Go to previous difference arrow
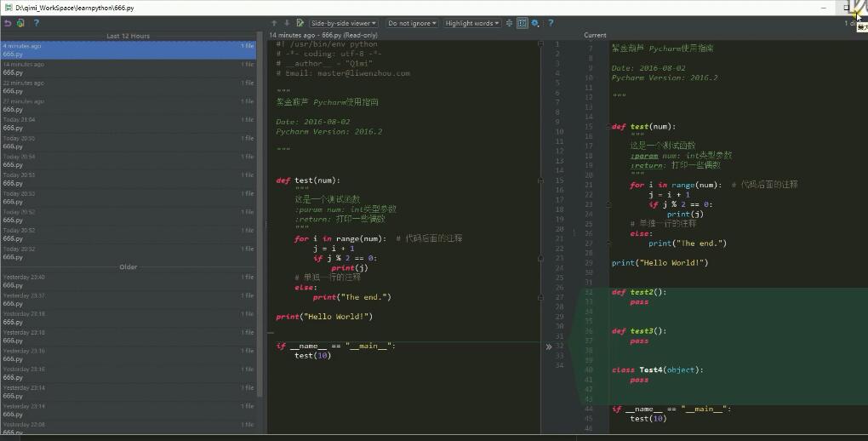This screenshot has width=868, height=441. click(x=274, y=23)
